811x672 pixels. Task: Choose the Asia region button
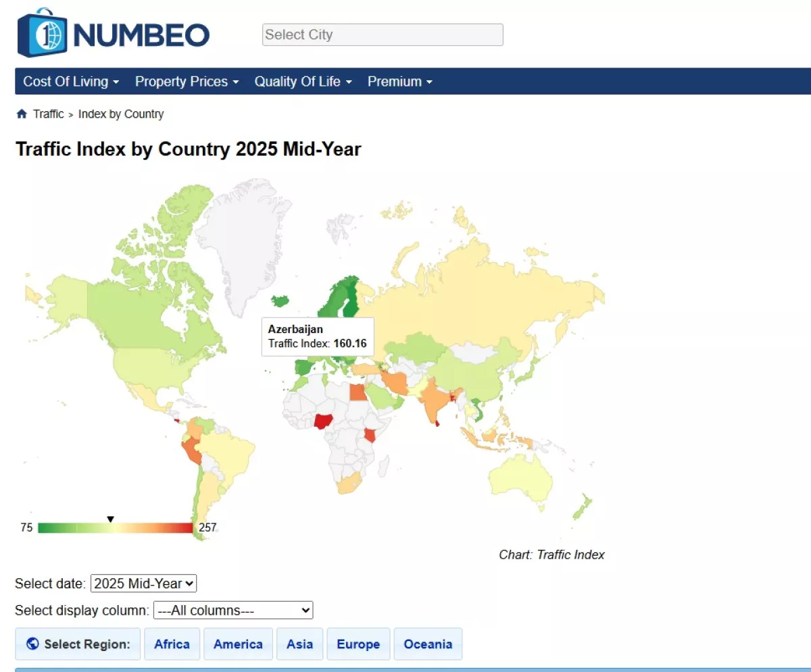[x=299, y=644]
